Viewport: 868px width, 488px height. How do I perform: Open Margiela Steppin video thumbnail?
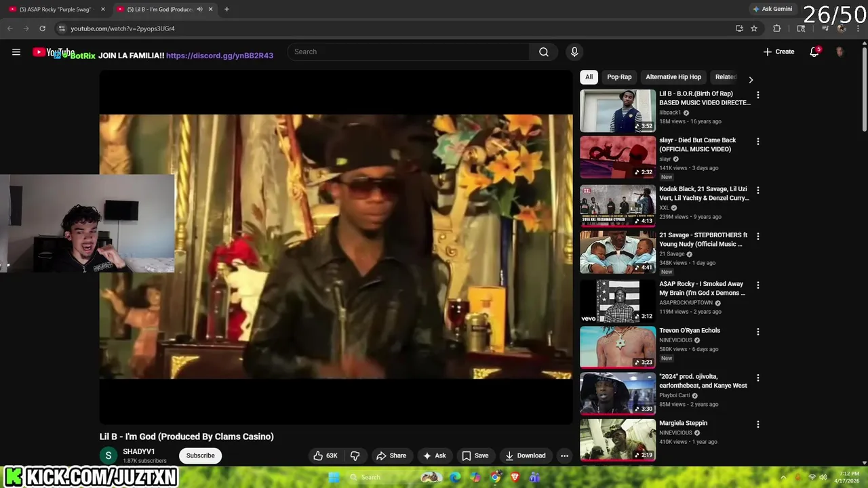pos(618,440)
